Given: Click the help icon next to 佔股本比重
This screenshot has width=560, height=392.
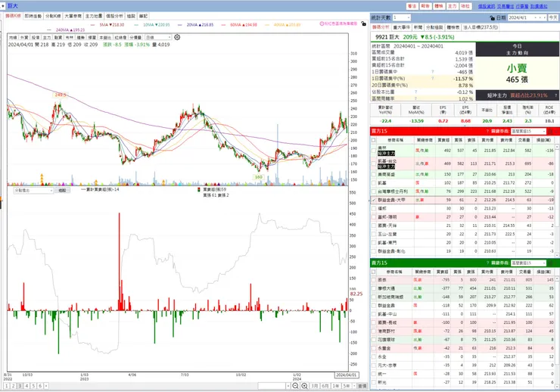Looking at the screenshot, I should (x=415, y=92).
